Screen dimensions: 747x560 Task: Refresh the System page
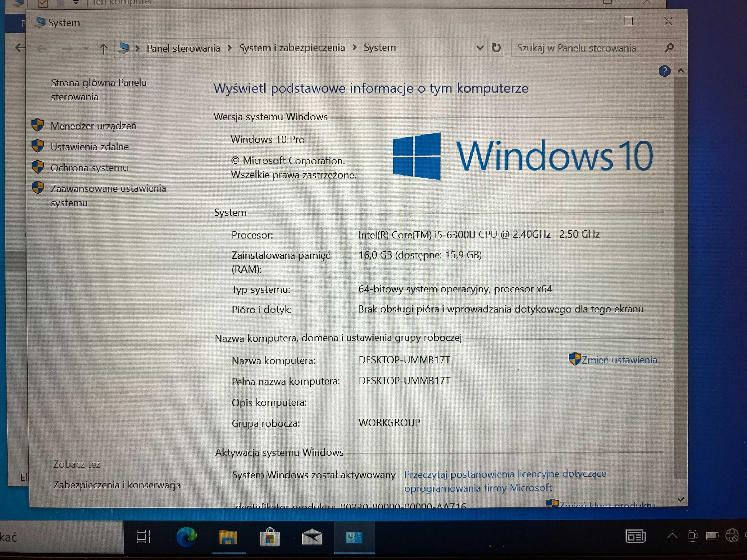[x=496, y=48]
